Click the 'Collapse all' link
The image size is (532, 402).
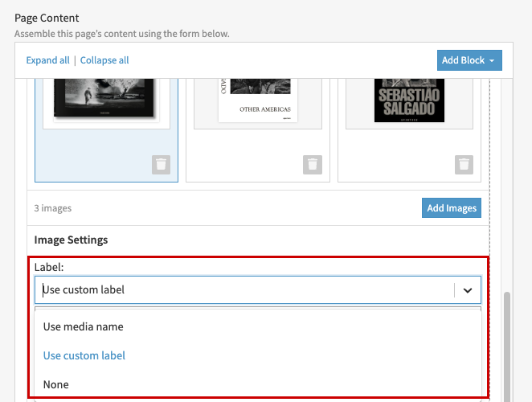click(x=104, y=60)
